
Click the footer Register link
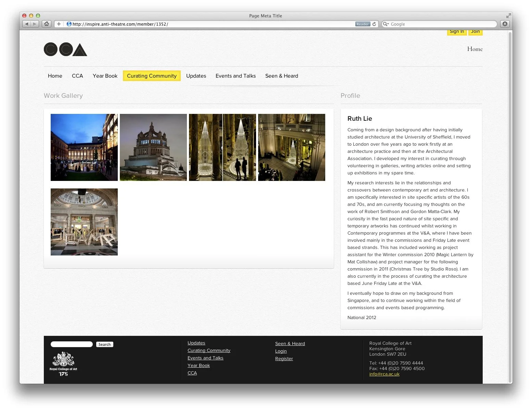pyautogui.click(x=284, y=359)
